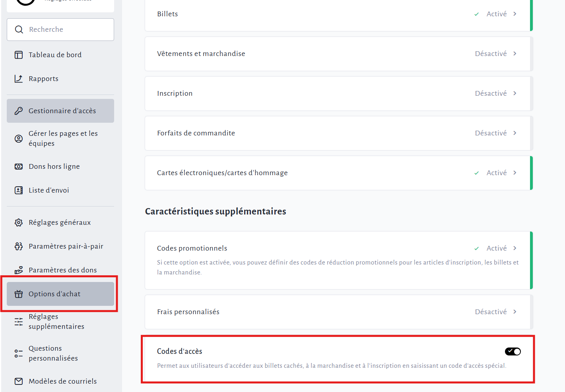The width and height of the screenshot is (565, 392).
Task: Select Gérer les pages et les équipes
Action: [x=63, y=138]
